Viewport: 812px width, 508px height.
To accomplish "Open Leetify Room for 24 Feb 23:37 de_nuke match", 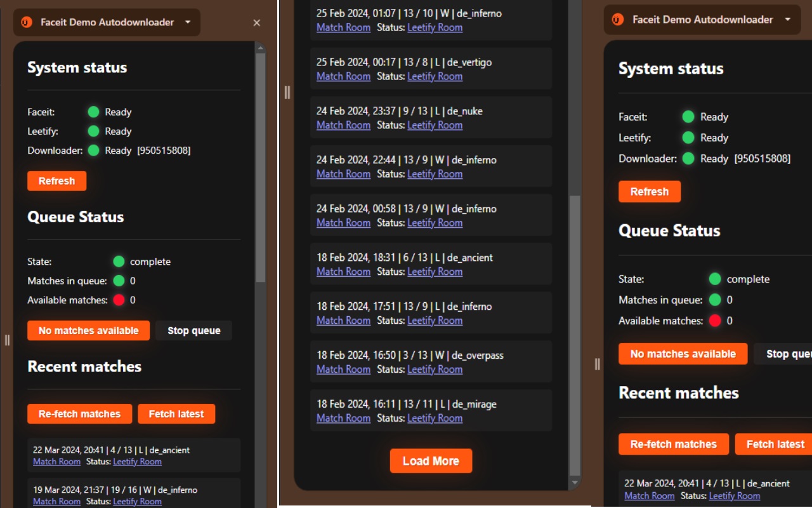I will tap(435, 125).
